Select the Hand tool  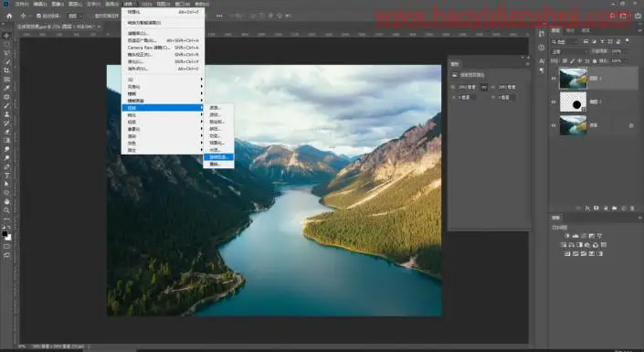6,201
